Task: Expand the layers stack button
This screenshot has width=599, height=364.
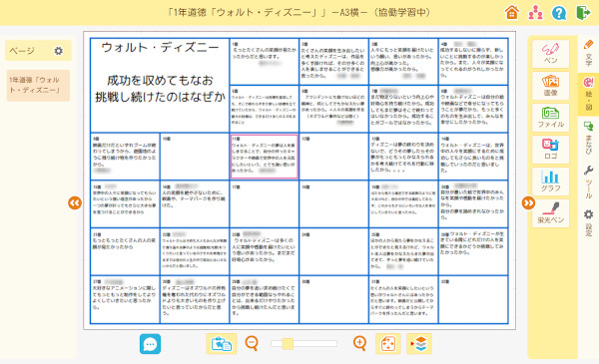Action: coord(419,344)
